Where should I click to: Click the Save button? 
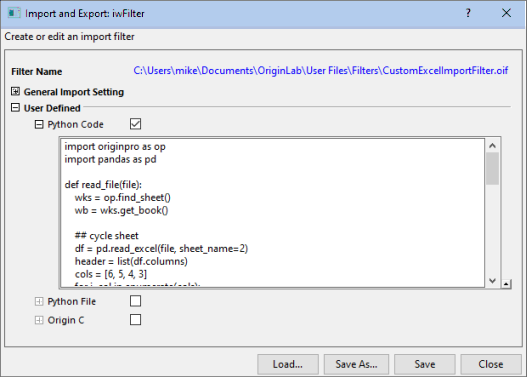click(x=425, y=364)
